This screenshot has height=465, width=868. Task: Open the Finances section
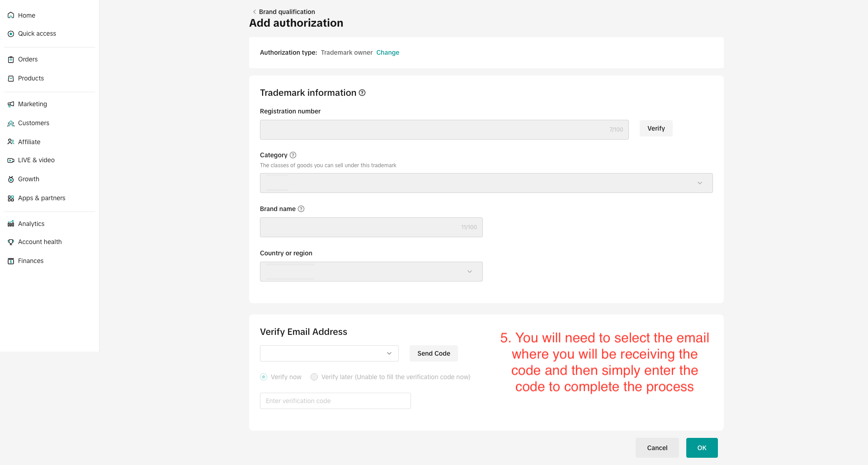[30, 261]
